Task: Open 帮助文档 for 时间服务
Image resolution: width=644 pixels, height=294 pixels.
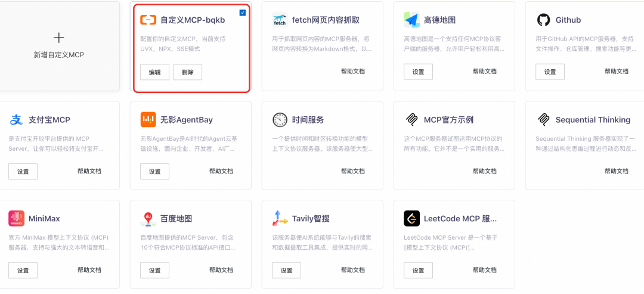Action: point(353,171)
